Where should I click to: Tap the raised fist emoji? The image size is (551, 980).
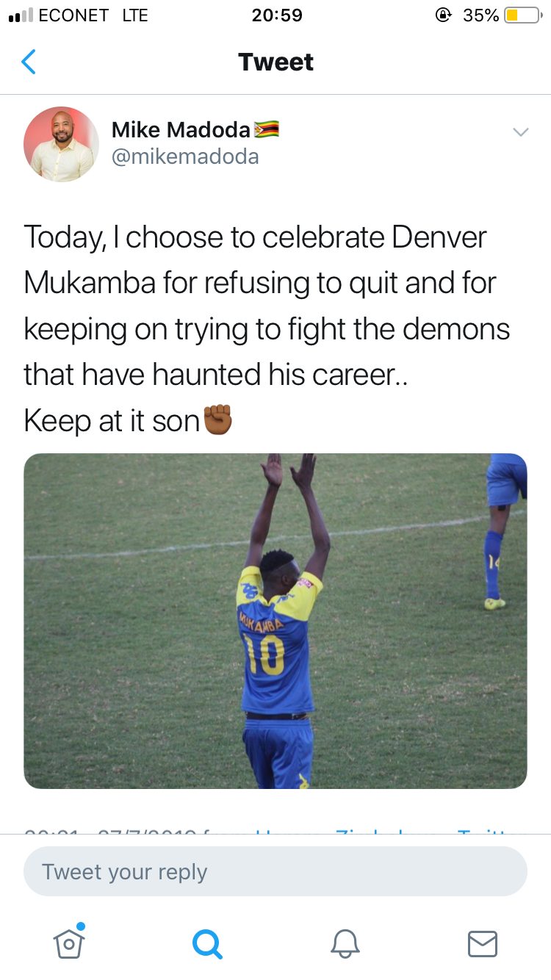[217, 421]
